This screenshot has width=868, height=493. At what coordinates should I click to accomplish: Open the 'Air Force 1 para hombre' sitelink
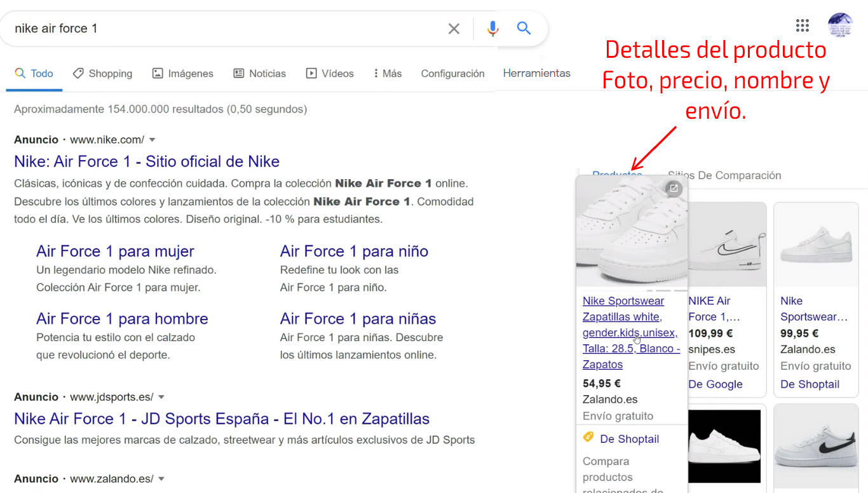pyautogui.click(x=122, y=318)
